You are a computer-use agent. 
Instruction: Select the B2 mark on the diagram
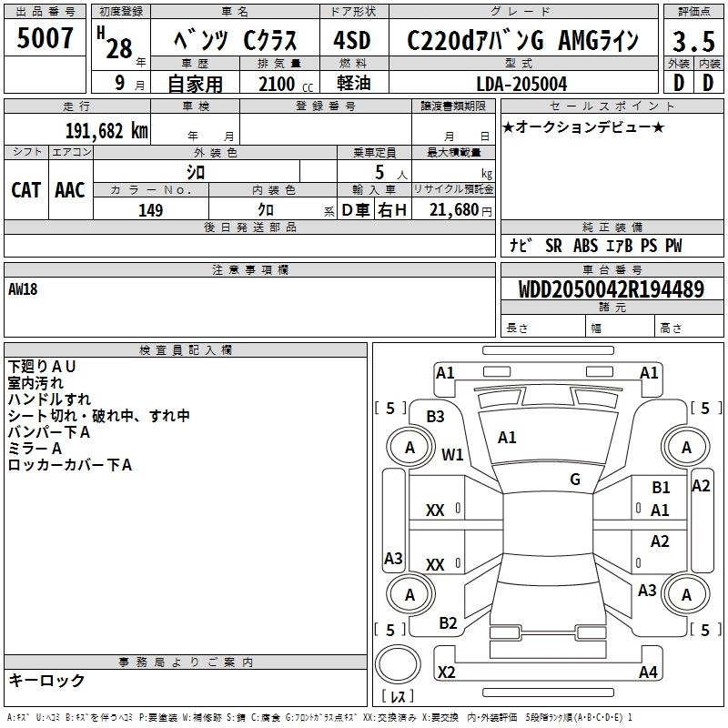click(448, 622)
